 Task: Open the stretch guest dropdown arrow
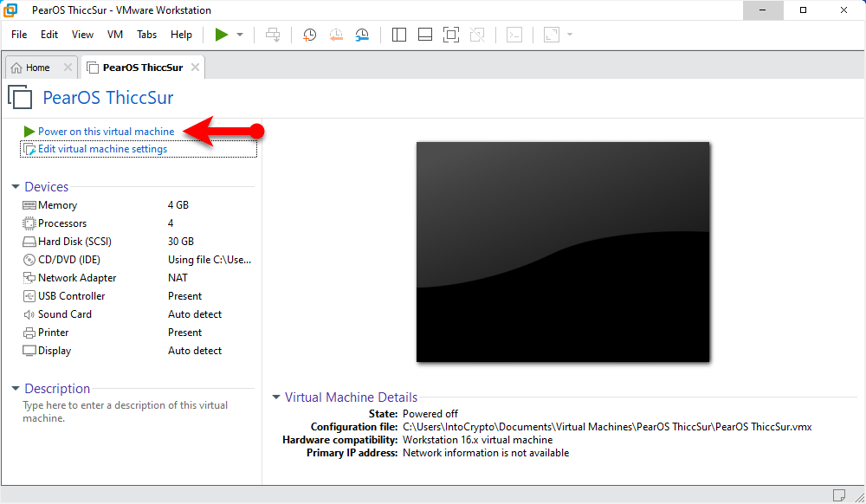[x=570, y=35]
